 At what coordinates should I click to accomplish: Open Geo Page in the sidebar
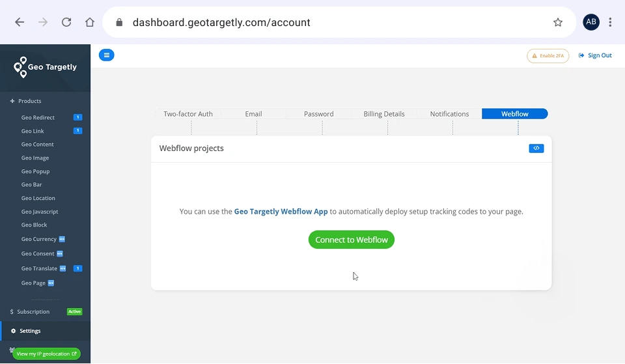point(33,283)
